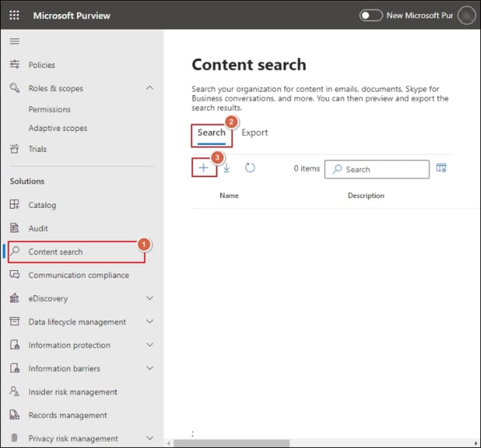Open the customize columns icon
Viewport: 481px width, 448px height.
441,168
